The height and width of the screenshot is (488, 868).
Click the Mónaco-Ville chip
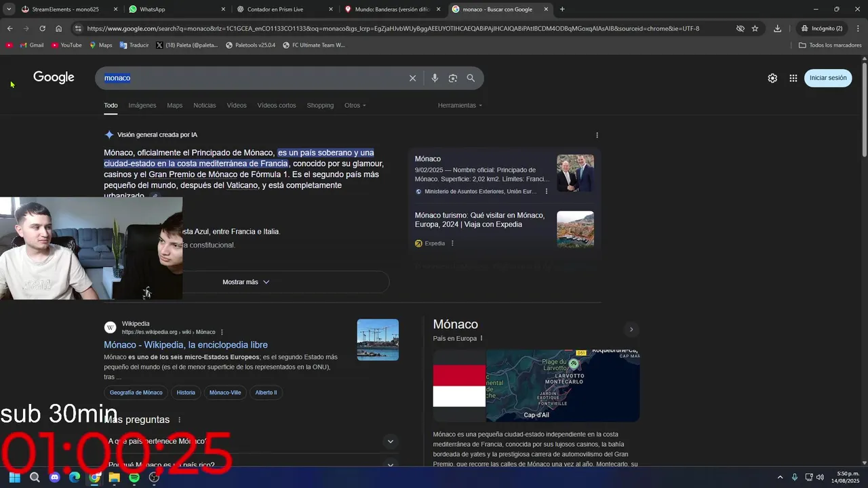tap(225, 392)
